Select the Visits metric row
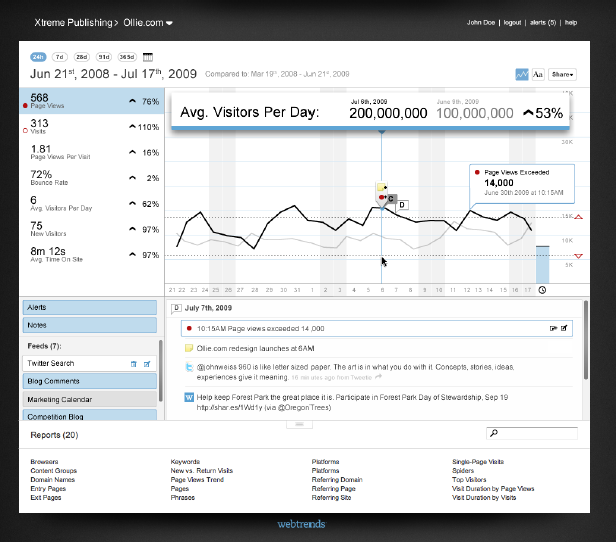Image resolution: width=616 pixels, height=542 pixels. click(92, 127)
